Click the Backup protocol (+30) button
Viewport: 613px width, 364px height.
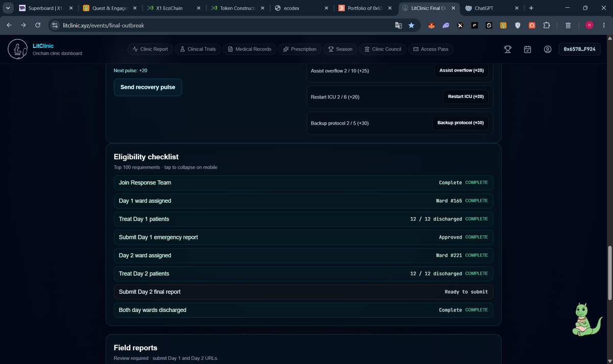(x=460, y=123)
